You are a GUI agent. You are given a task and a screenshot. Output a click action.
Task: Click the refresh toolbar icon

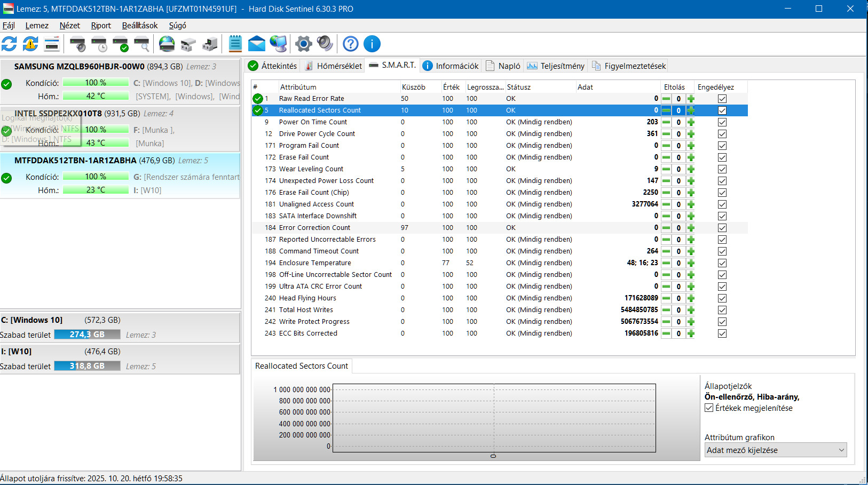click(x=9, y=44)
